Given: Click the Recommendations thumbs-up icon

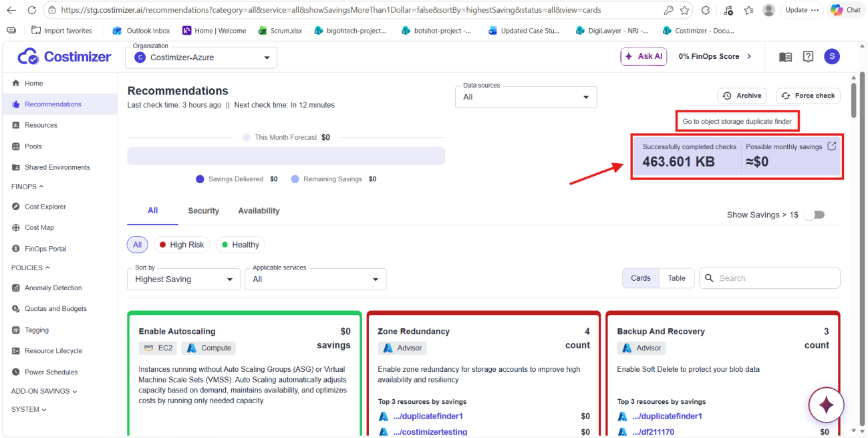Looking at the screenshot, I should click(16, 104).
